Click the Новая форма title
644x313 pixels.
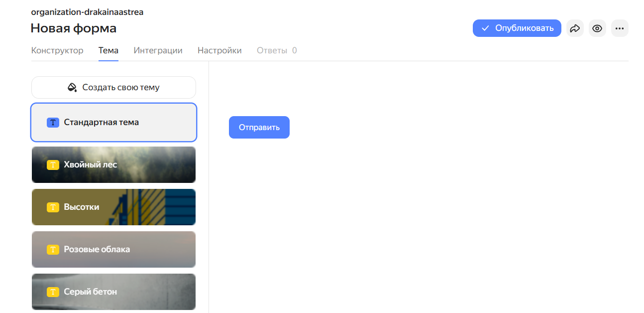[74, 28]
